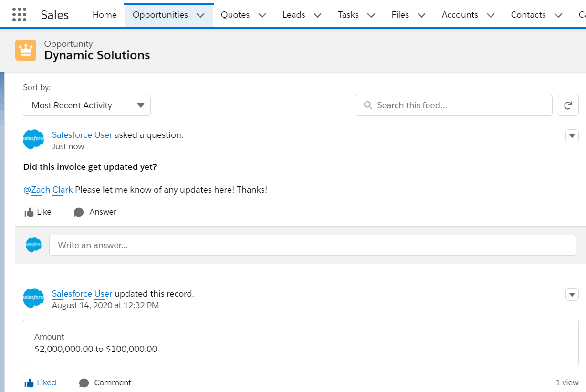The width and height of the screenshot is (586, 392).
Task: Click the Write an answer field
Action: [x=313, y=245]
